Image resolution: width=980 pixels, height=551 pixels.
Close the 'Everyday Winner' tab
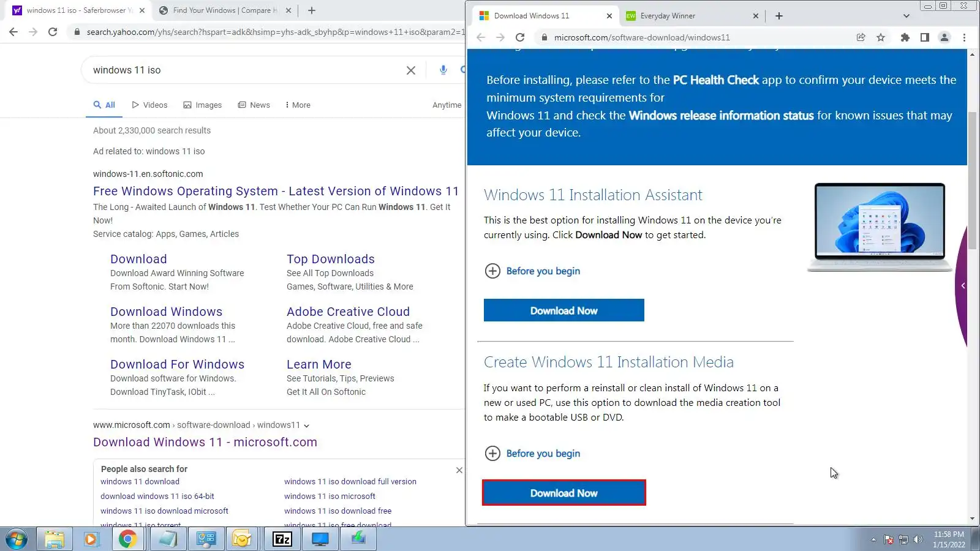(x=755, y=16)
